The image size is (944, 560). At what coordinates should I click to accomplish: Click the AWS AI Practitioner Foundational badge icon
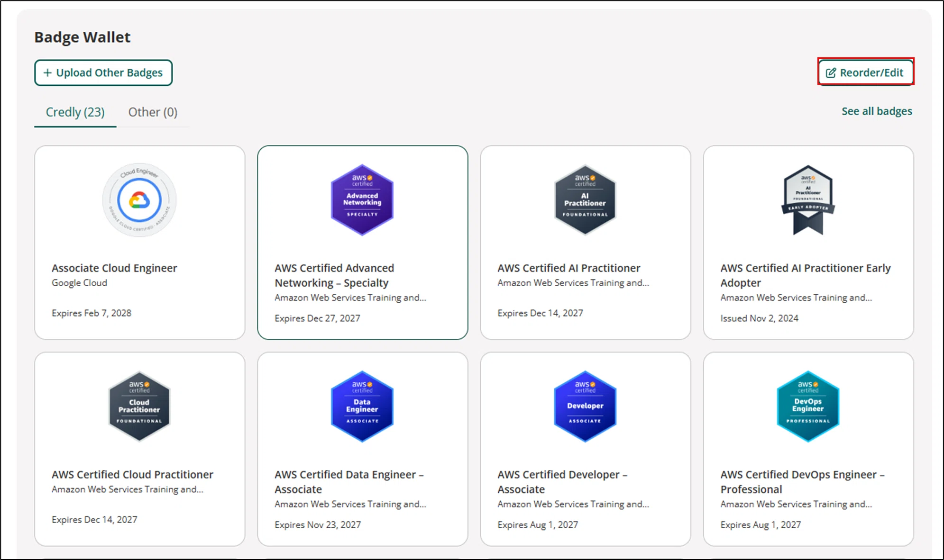click(585, 200)
